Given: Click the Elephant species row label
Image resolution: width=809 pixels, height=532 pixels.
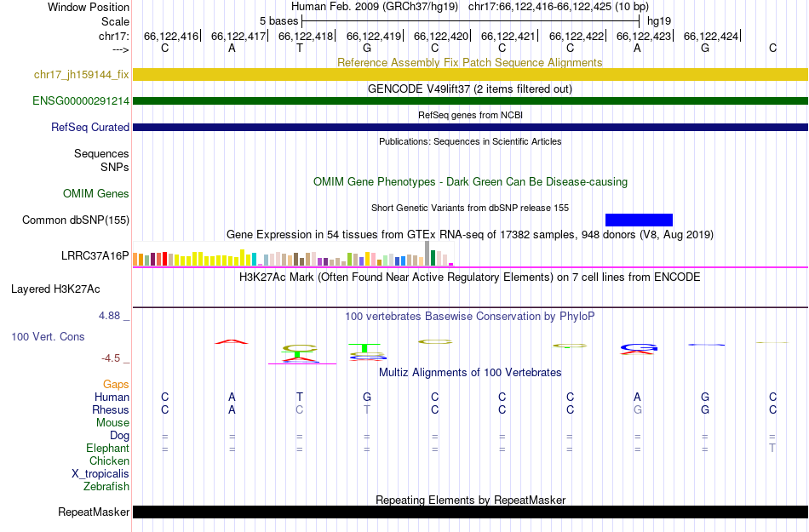Looking at the screenshot, I should 107,448.
